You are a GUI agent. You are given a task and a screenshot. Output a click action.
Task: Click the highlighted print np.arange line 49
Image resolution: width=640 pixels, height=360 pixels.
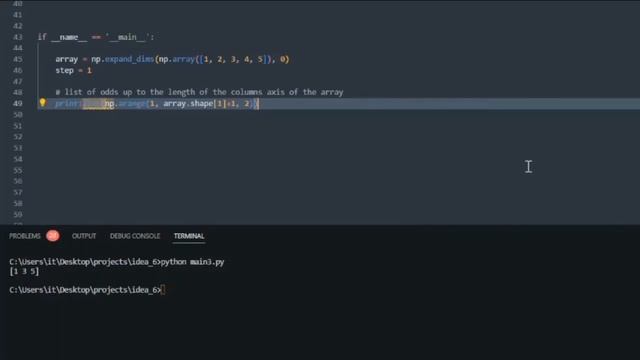[157, 104]
